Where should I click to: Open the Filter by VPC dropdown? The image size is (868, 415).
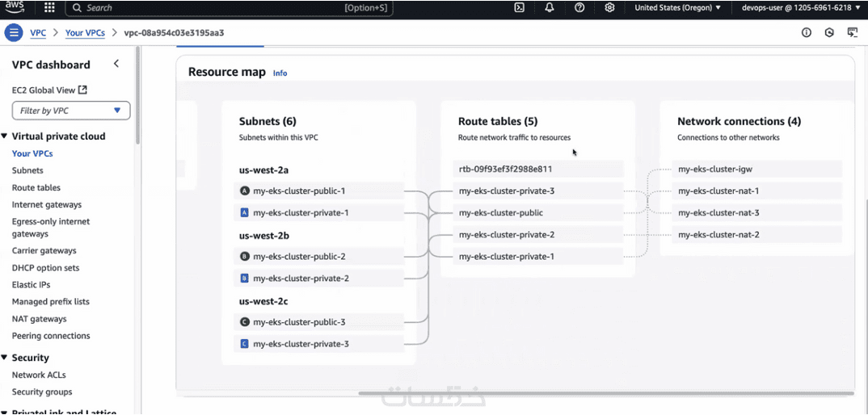point(71,111)
